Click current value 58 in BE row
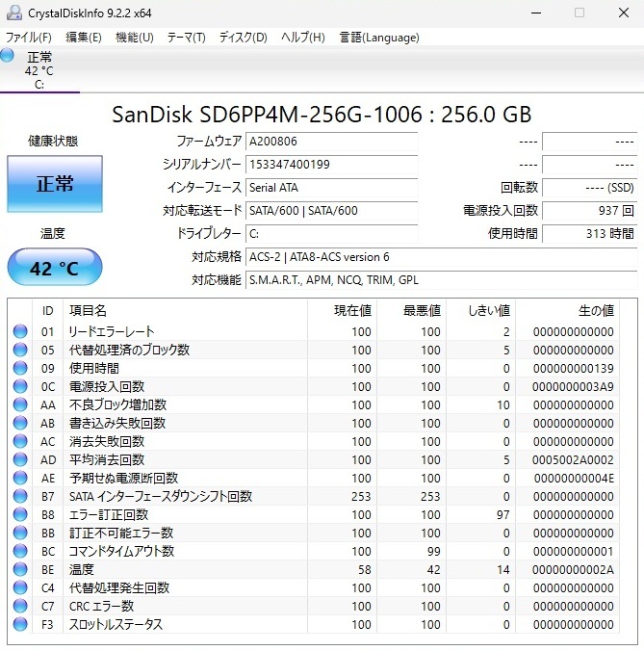The width and height of the screenshot is (644, 651). 364,570
